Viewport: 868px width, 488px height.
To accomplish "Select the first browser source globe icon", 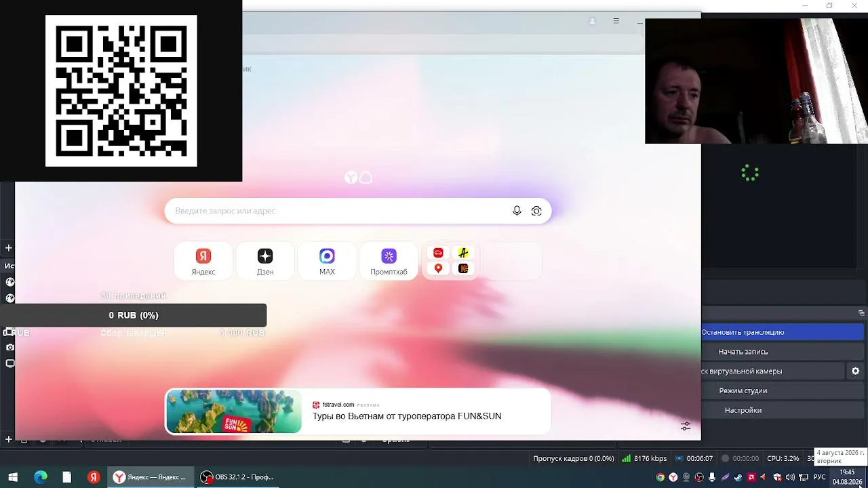I will click(x=10, y=282).
